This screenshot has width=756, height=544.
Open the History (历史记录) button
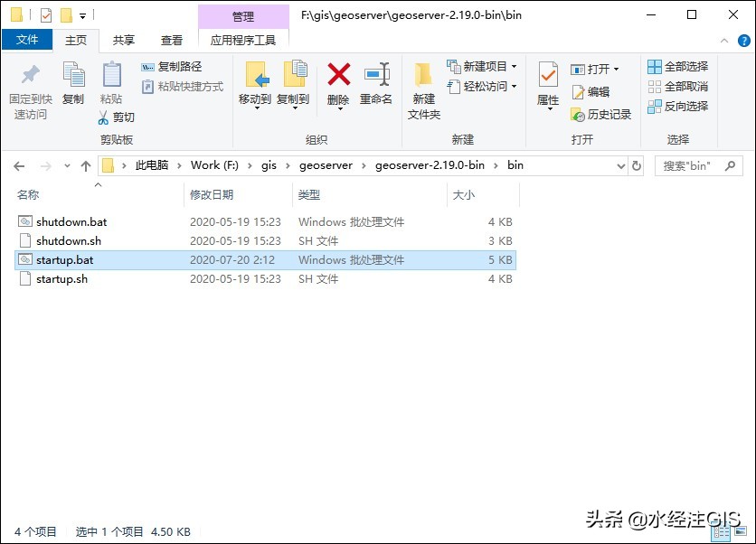click(600, 114)
